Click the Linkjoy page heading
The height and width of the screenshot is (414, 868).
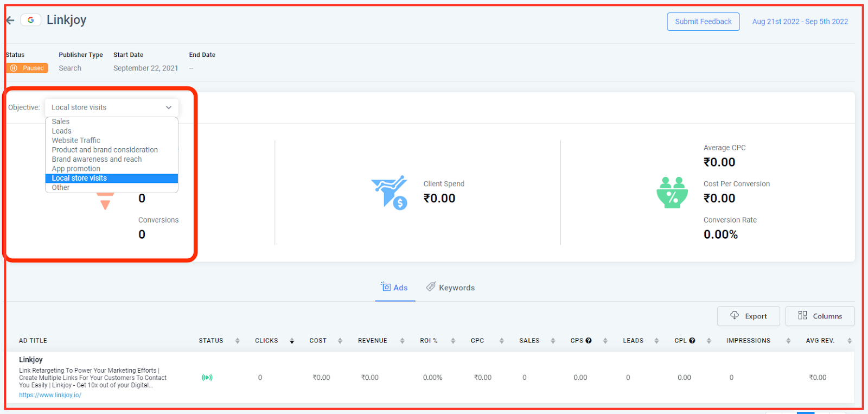66,20
